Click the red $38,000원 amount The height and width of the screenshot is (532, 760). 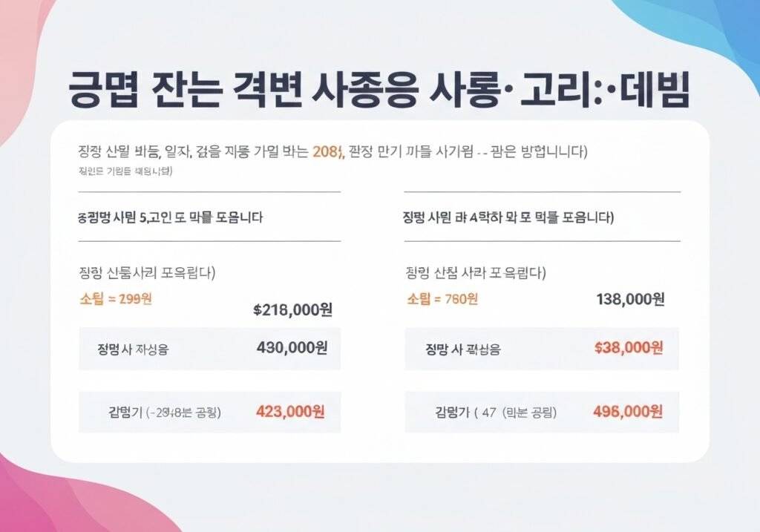pos(629,347)
